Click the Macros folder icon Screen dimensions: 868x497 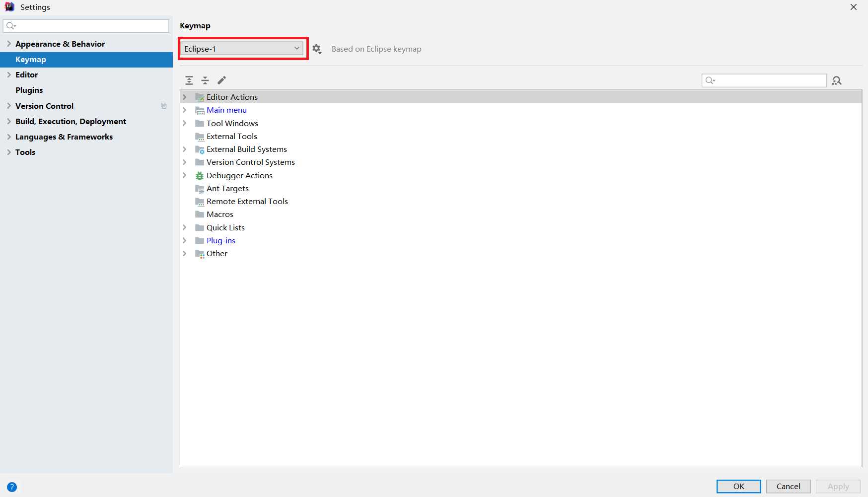(200, 214)
